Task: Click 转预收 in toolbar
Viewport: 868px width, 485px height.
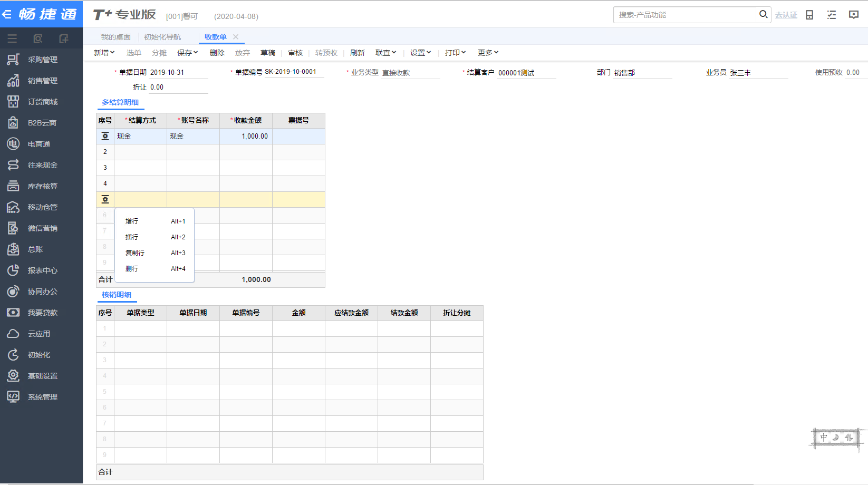Action: click(326, 53)
